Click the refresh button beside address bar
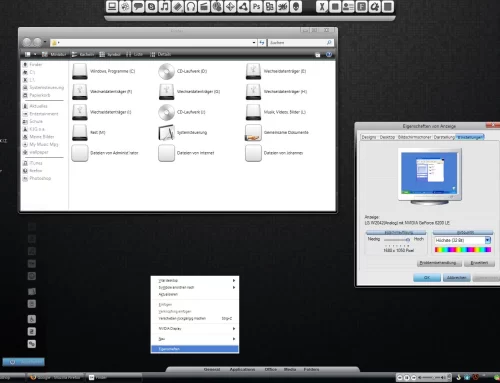Image resolution: width=500 pixels, height=383 pixels. coord(262,43)
